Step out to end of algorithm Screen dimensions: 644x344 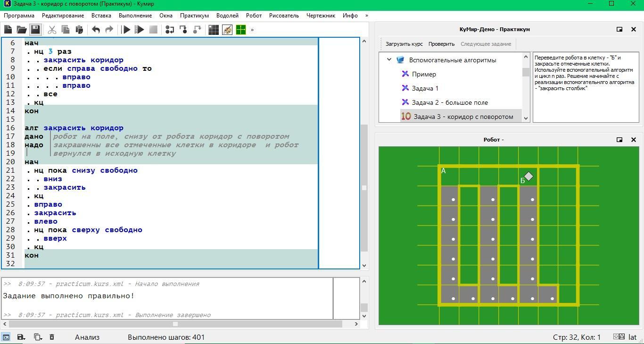click(x=197, y=30)
